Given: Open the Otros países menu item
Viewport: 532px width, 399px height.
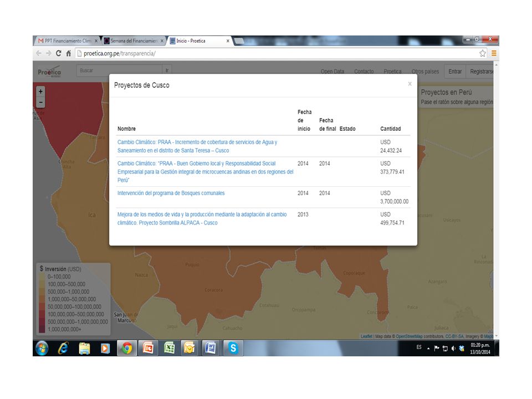Looking at the screenshot, I should point(425,71).
